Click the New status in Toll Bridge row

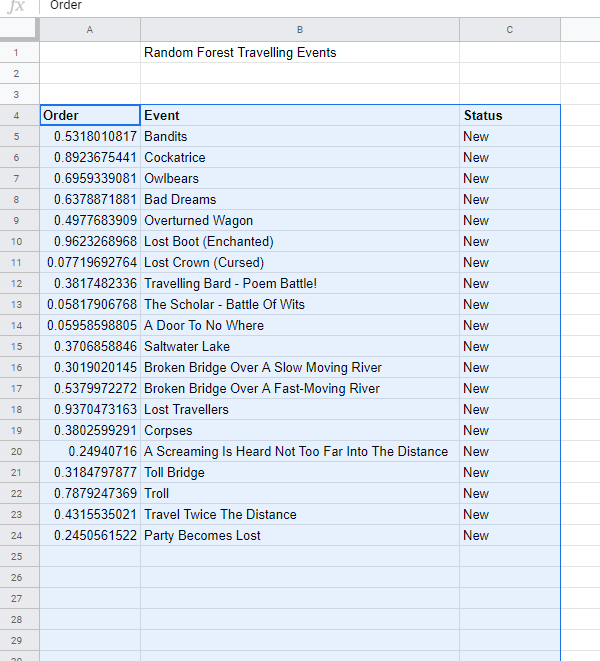tap(510, 473)
